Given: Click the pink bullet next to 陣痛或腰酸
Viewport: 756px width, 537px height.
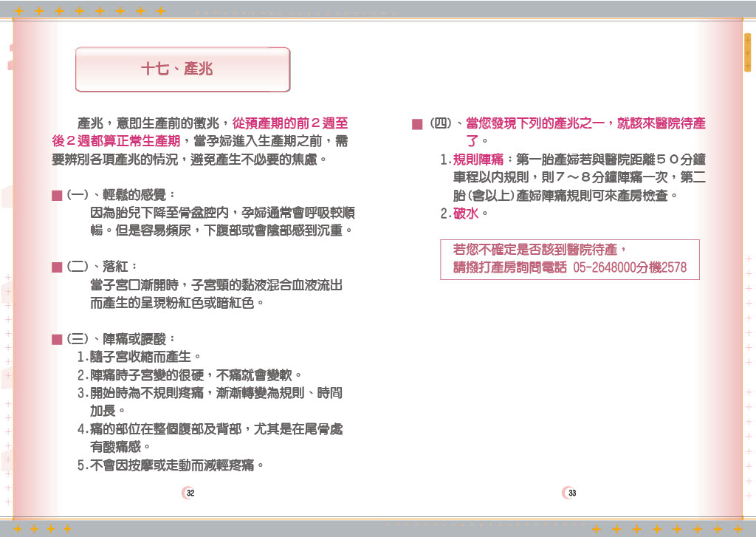Looking at the screenshot, I should tap(57, 339).
